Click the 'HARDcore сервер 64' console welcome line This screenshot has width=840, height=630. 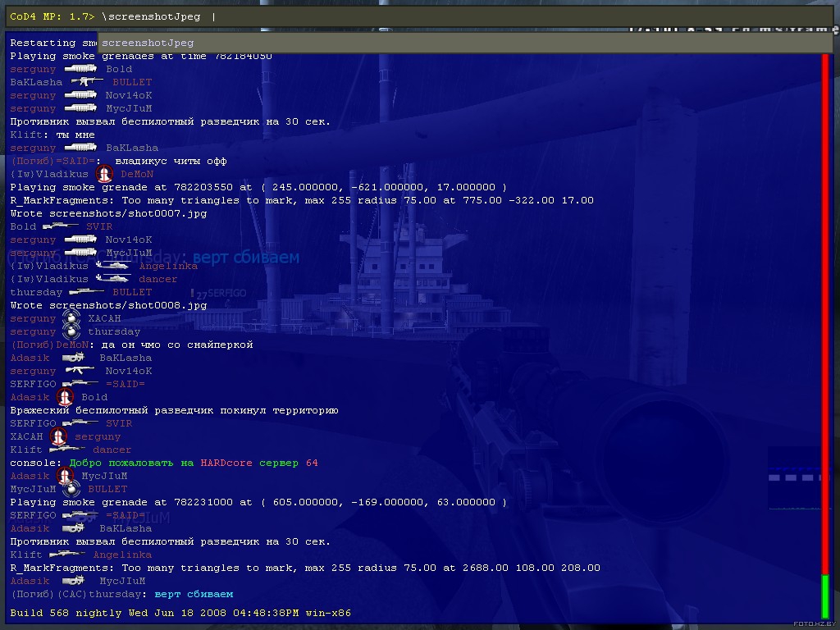tap(164, 463)
